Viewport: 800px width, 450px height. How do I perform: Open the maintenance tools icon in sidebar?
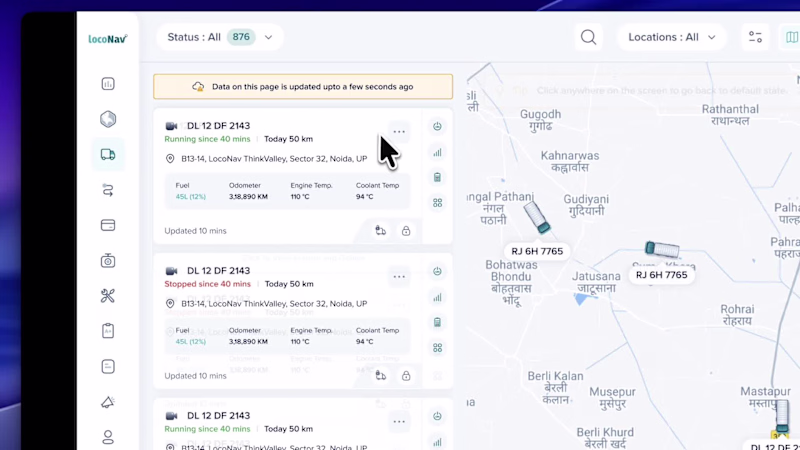click(x=108, y=296)
